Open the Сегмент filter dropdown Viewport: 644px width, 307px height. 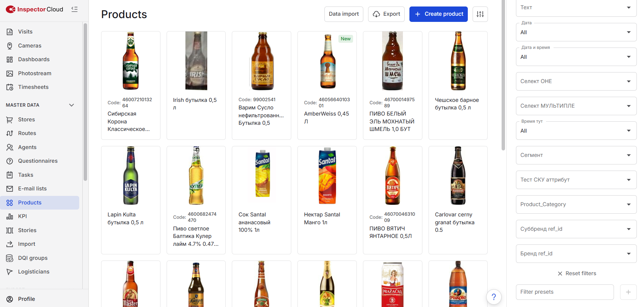pos(576,155)
